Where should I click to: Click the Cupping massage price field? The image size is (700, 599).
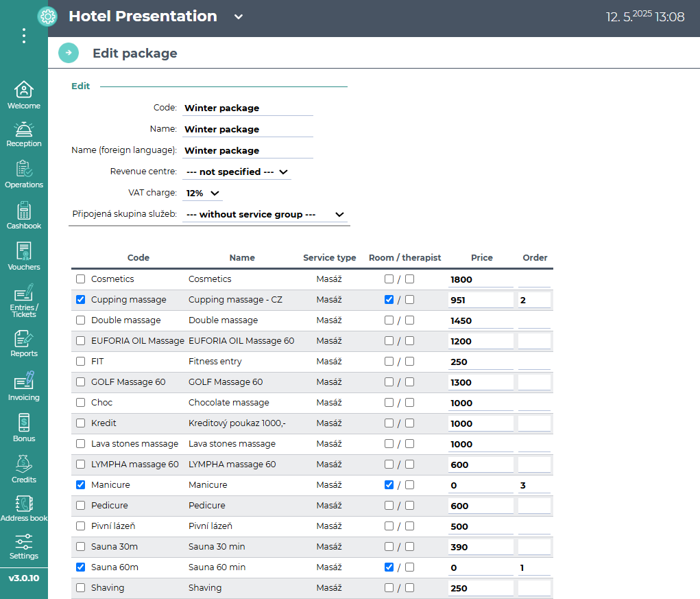coord(480,300)
